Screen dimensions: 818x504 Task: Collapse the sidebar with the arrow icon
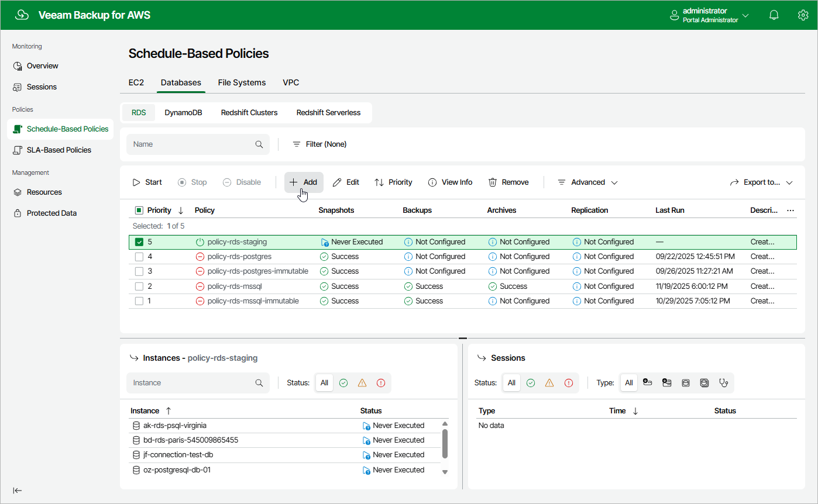tap(18, 491)
